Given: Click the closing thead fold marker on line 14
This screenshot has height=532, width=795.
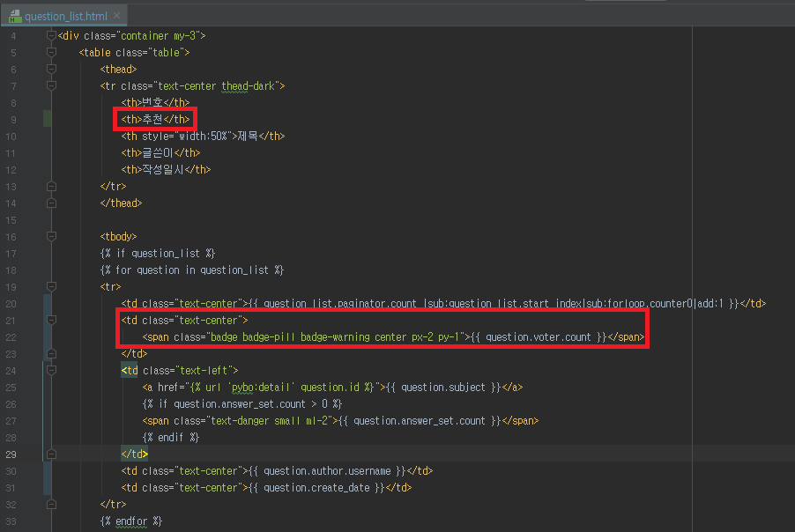Looking at the screenshot, I should tap(51, 203).
